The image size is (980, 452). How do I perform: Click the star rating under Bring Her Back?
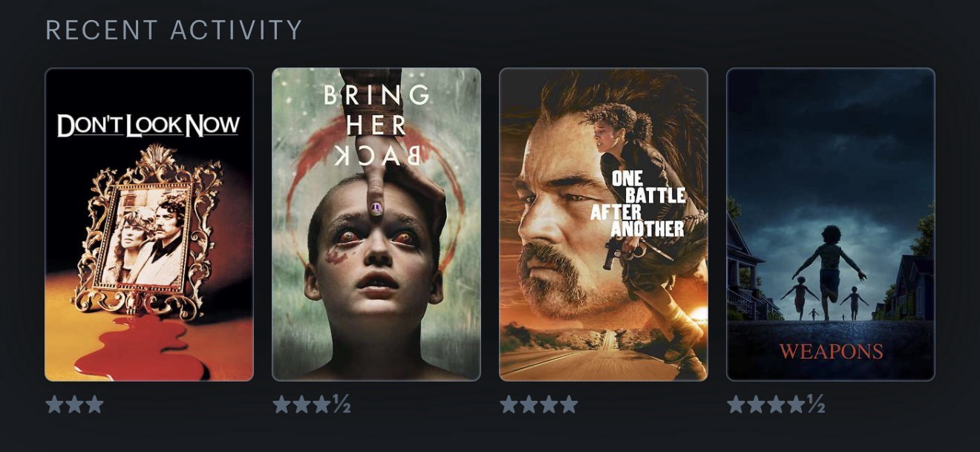(x=311, y=404)
